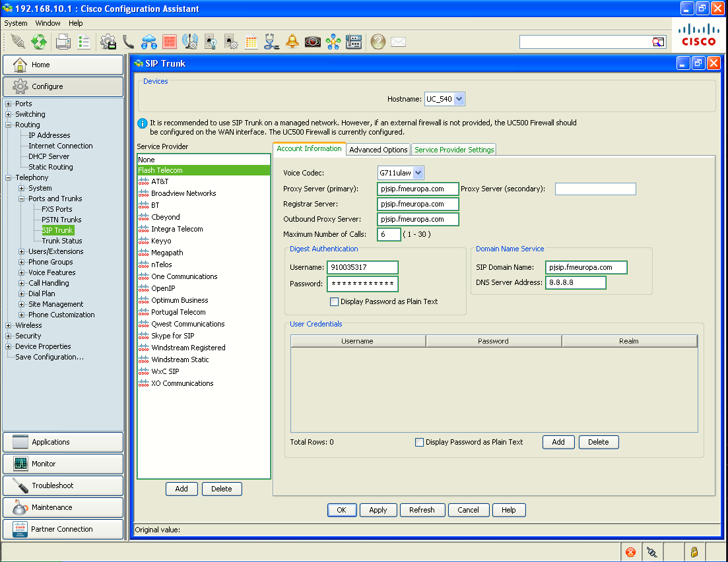Open the Troubleshoot panel button
The height and width of the screenshot is (562, 728).
[x=63, y=485]
